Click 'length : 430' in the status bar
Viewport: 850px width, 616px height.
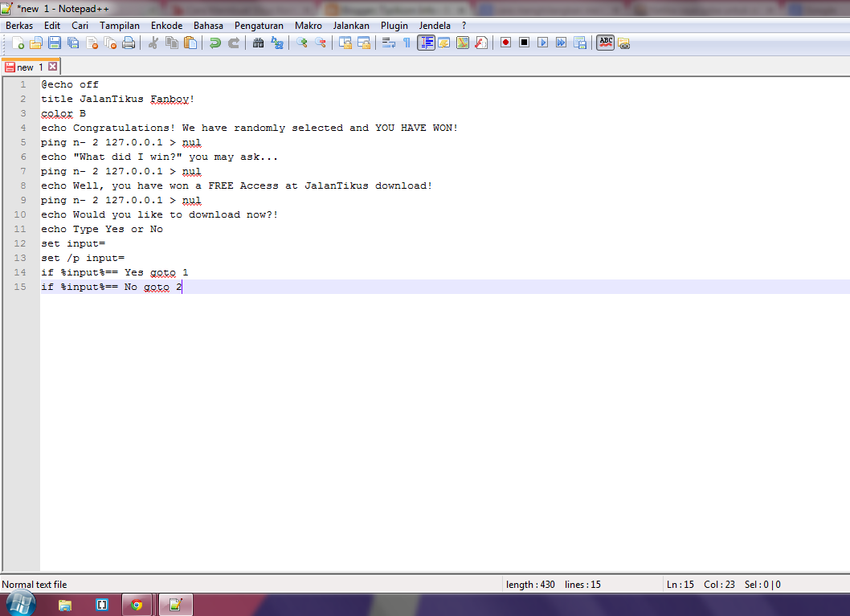[530, 585]
